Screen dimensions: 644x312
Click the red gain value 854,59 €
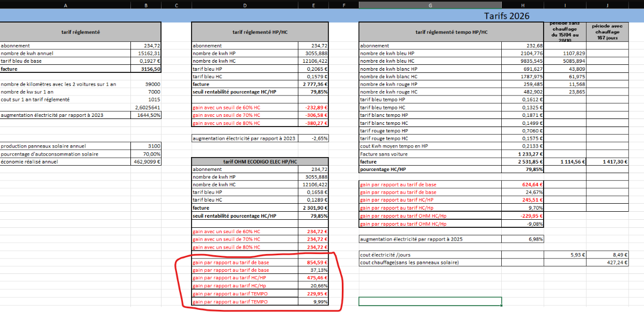tap(313, 263)
